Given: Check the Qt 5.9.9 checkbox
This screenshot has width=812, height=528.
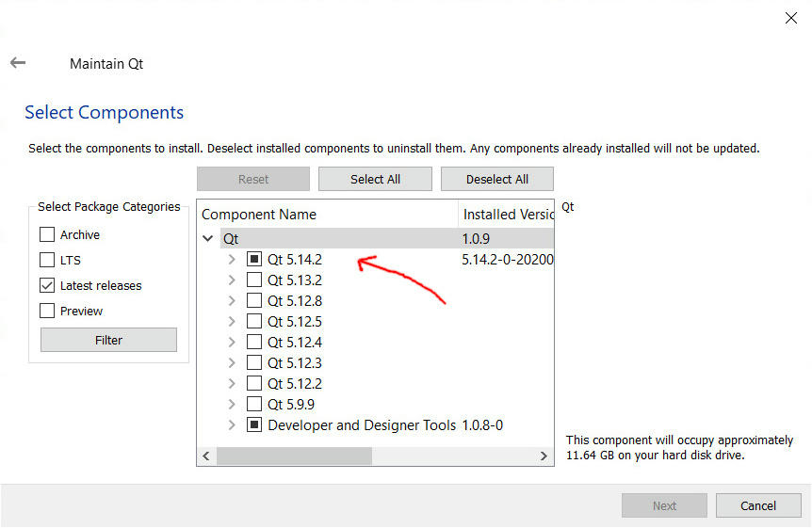Looking at the screenshot, I should [254, 404].
